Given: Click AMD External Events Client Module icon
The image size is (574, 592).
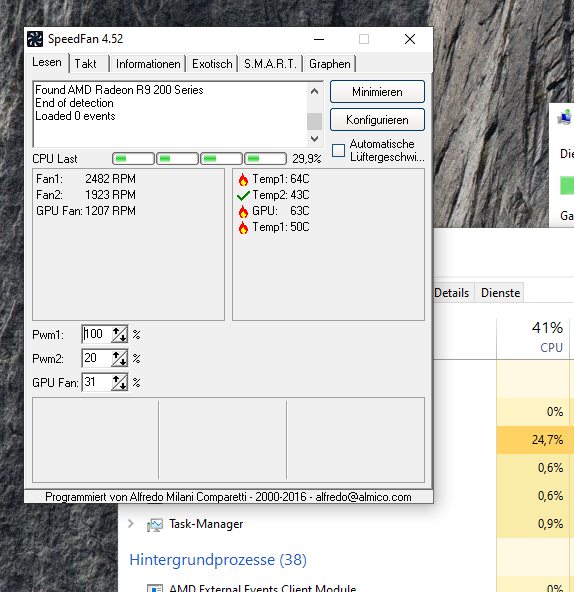Looking at the screenshot, I should [x=155, y=588].
